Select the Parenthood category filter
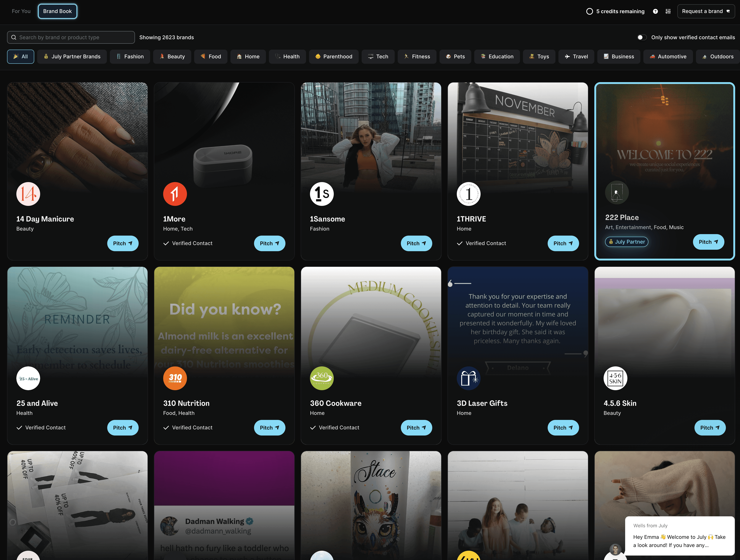 coord(334,56)
